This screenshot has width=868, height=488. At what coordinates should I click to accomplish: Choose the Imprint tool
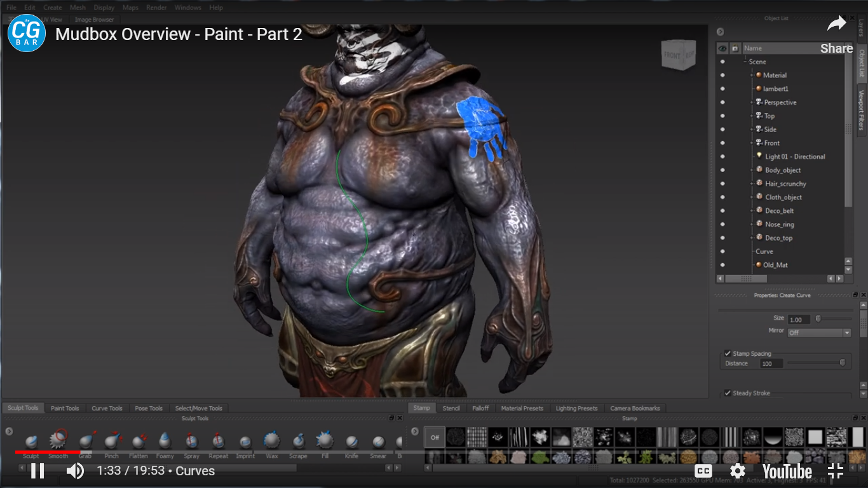pyautogui.click(x=245, y=442)
